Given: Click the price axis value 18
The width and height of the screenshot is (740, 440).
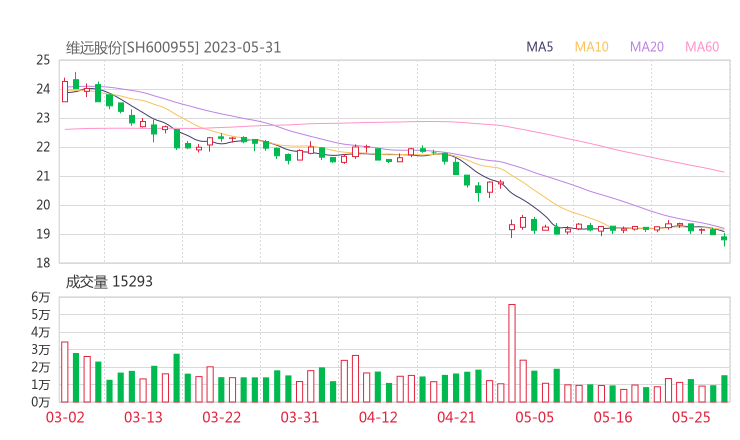Looking at the screenshot, I should click(43, 263).
